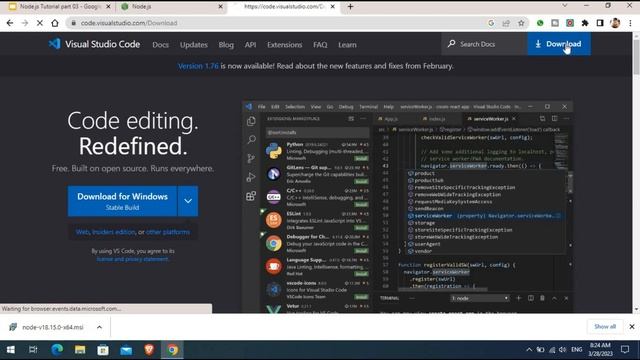Open Microsoft Store from the taskbar

[x=103, y=350]
